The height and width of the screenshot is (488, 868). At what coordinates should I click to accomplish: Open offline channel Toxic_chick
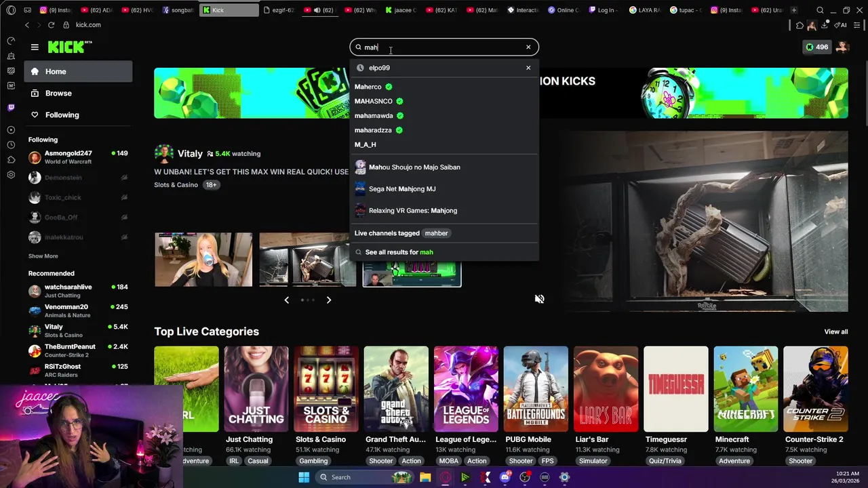point(78,198)
